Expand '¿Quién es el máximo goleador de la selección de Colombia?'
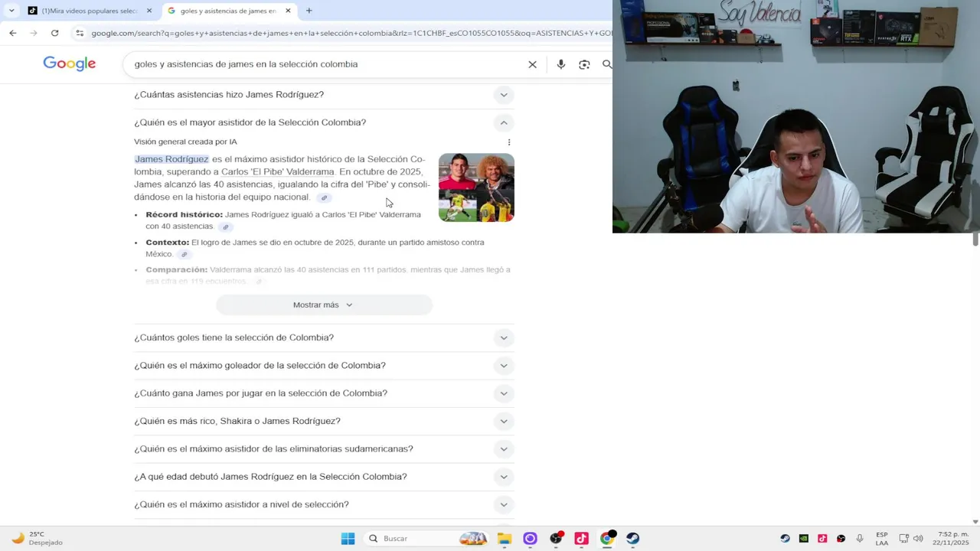Screen dimensions: 980x551 [324, 365]
